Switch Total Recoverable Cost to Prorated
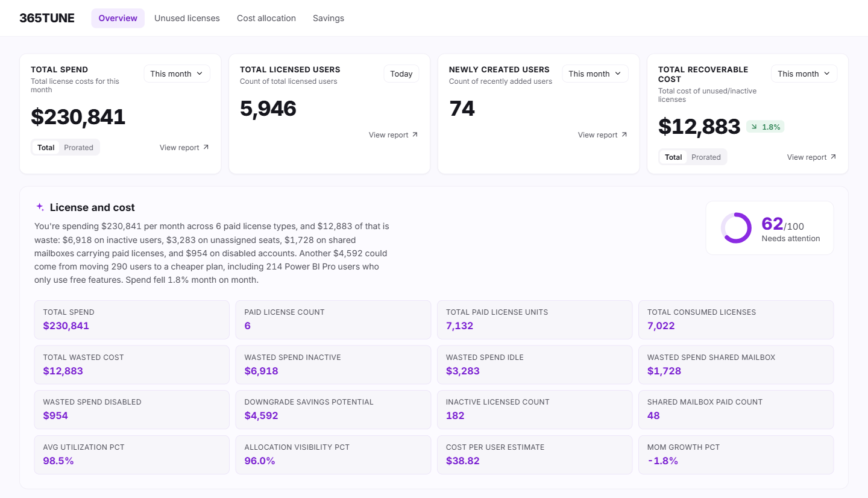The image size is (868, 498). coord(706,157)
